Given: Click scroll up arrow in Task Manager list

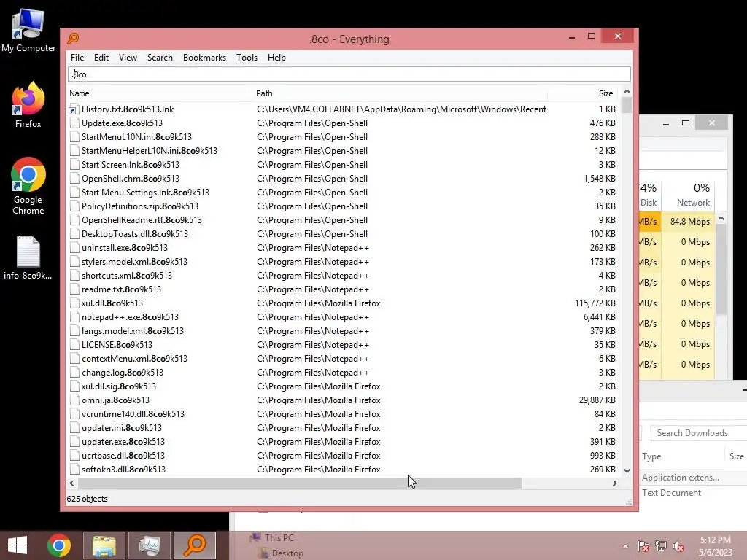Looking at the screenshot, I should click(x=721, y=218).
